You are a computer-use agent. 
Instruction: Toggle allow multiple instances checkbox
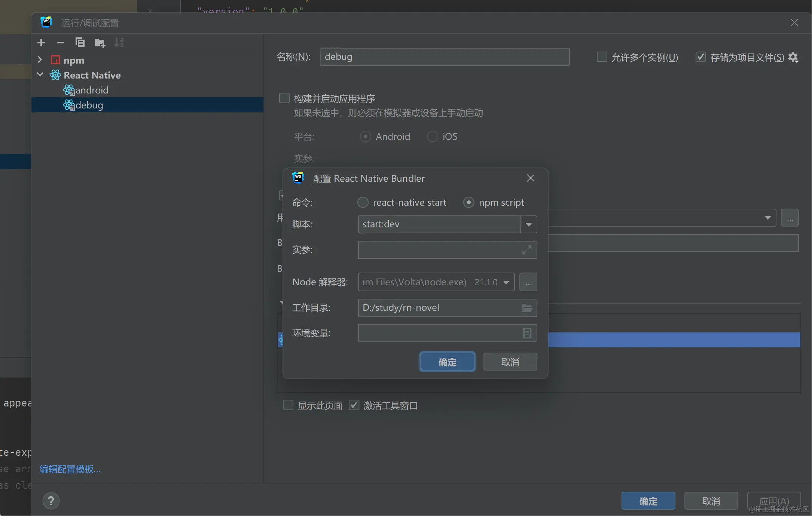point(602,57)
